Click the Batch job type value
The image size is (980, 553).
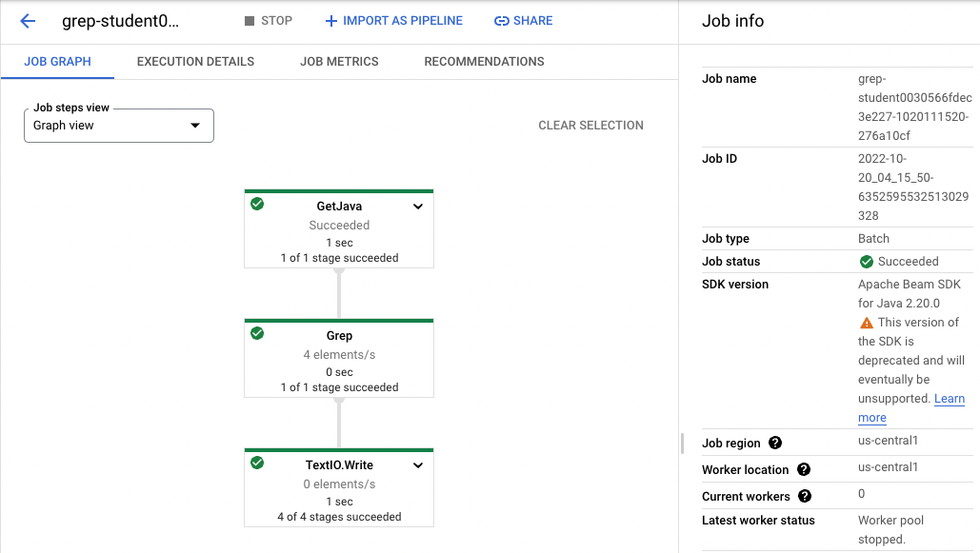pyautogui.click(x=873, y=238)
